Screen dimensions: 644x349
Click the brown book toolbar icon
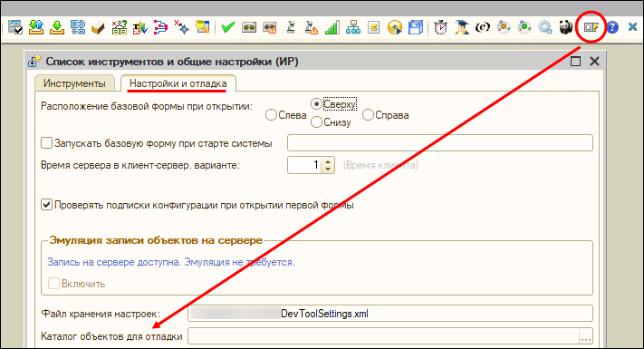pos(98,27)
